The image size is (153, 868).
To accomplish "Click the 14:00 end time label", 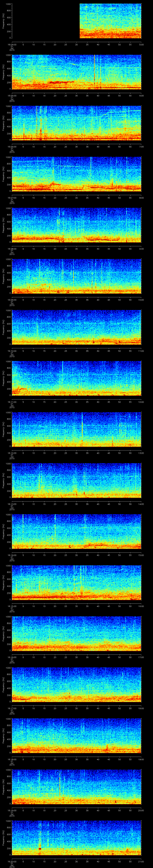I will click(x=141, y=504).
